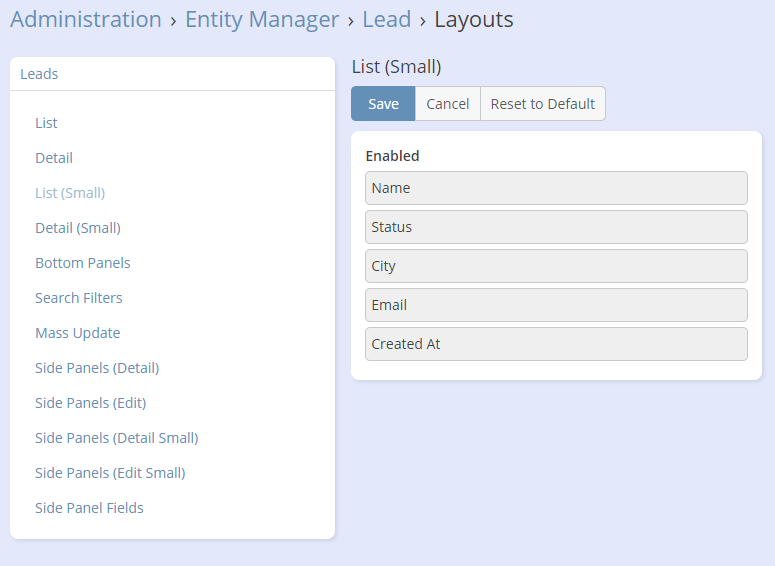Open Side Panels (Detail) layout
Screen dimensions: 775x566
(97, 368)
